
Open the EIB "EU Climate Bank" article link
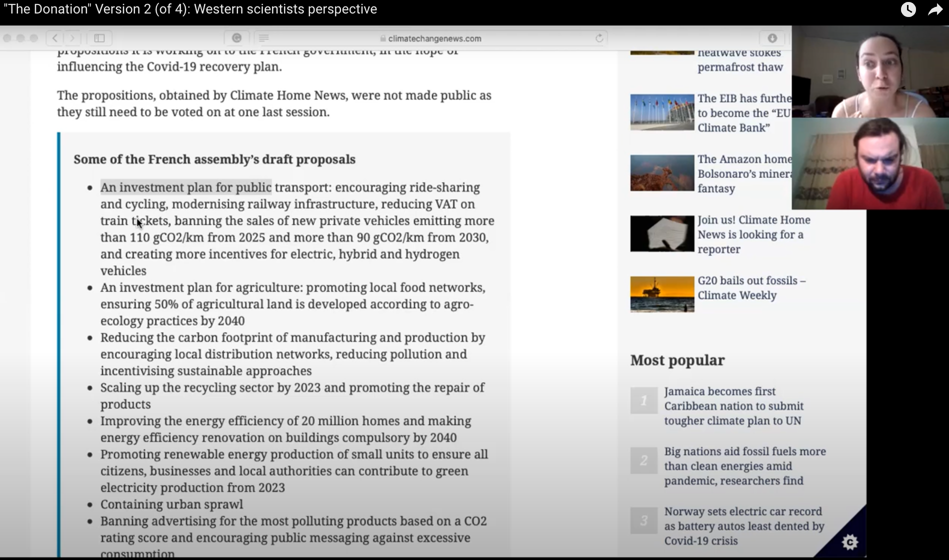(x=744, y=113)
